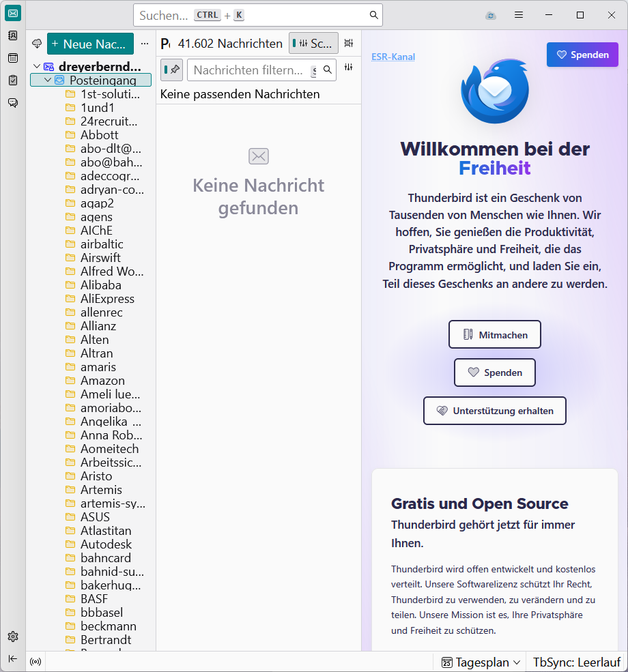Viewport: 628px width, 672px height.
Task: Open the Calendar space
Action: 13,58
